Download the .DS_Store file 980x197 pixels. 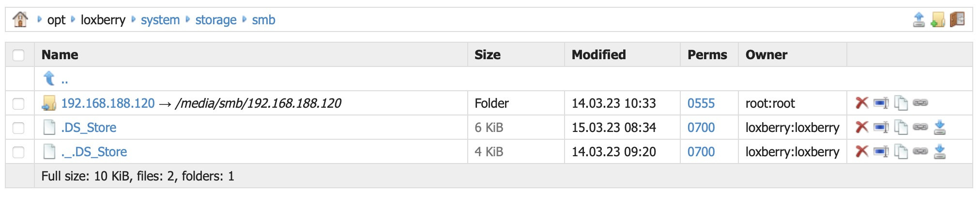(939, 127)
